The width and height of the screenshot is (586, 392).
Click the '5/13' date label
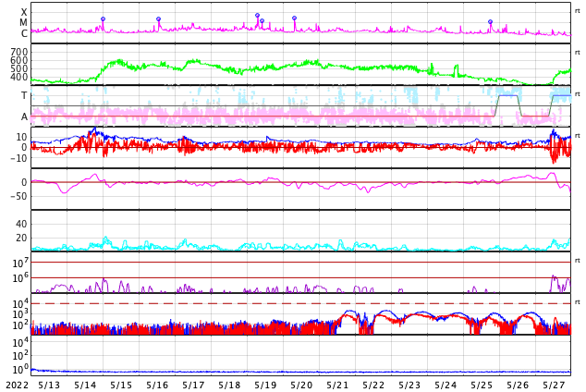[x=49, y=385]
